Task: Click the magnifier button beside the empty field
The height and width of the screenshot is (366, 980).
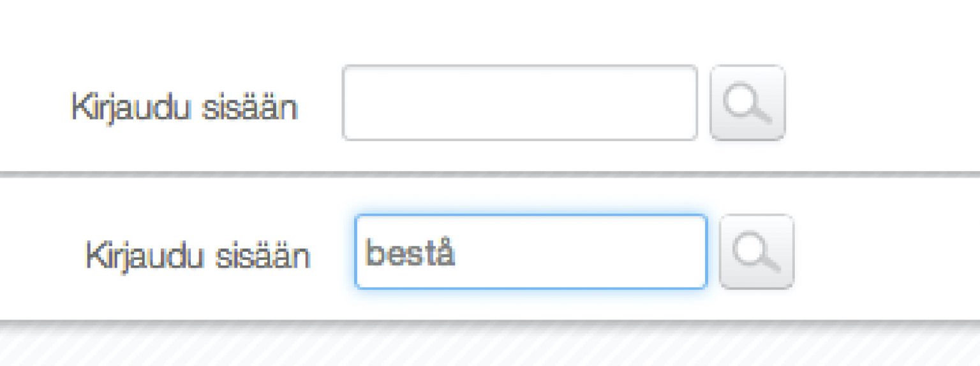Action: point(747,103)
